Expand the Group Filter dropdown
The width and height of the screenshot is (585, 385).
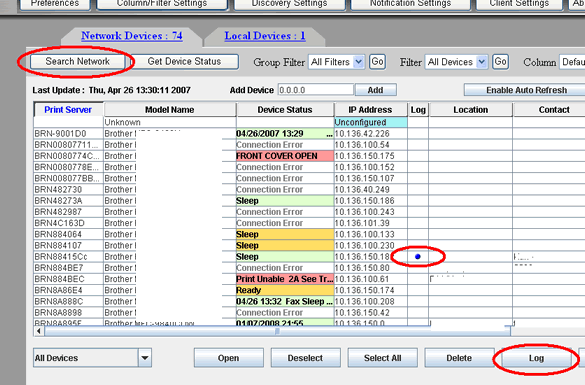coord(359,62)
